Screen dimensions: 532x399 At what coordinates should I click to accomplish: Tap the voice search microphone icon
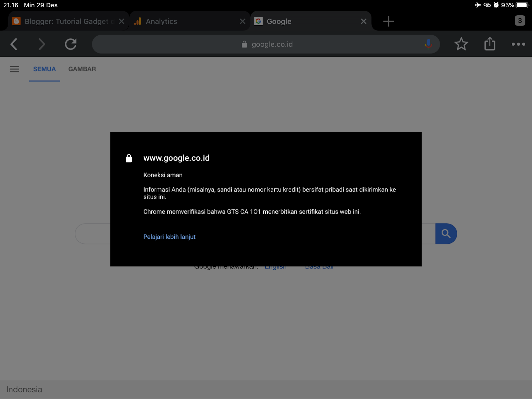click(428, 44)
